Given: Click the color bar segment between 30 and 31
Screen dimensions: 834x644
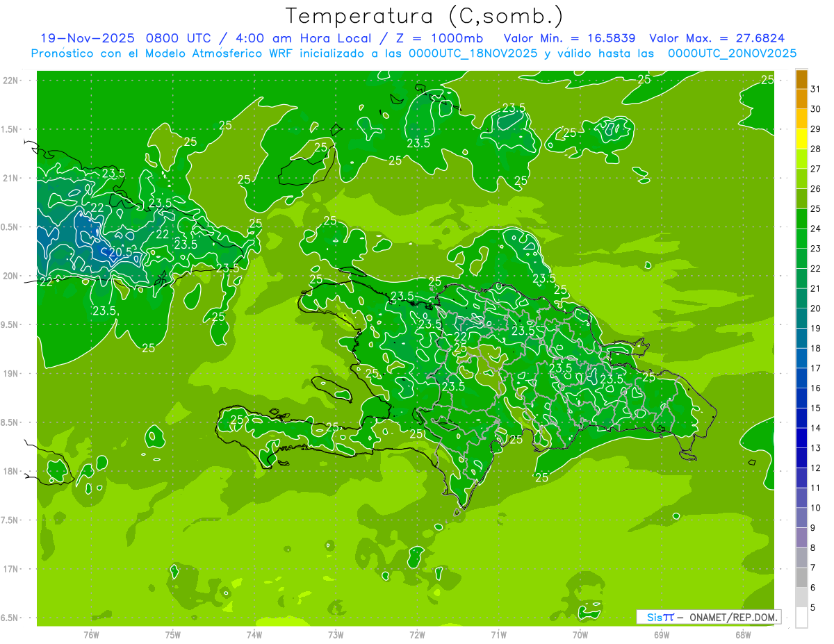Looking at the screenshot, I should [x=801, y=99].
